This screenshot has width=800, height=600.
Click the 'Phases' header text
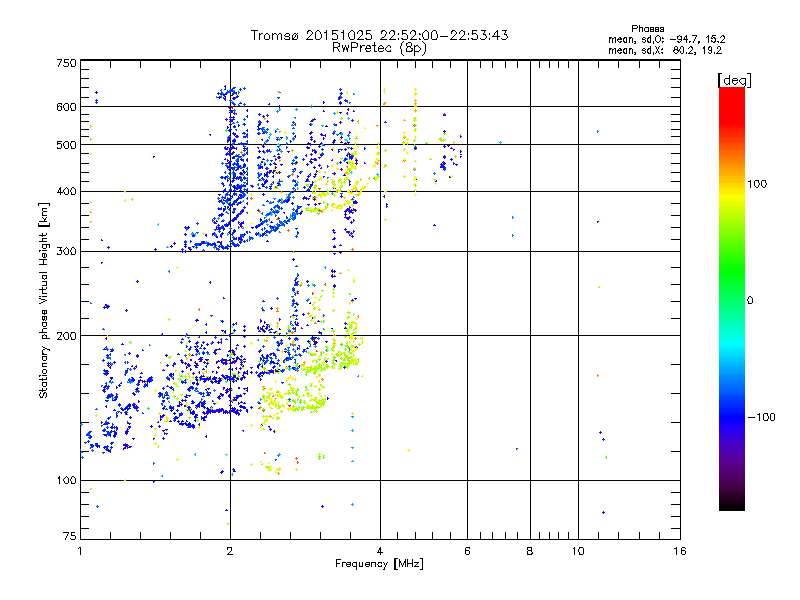647,29
